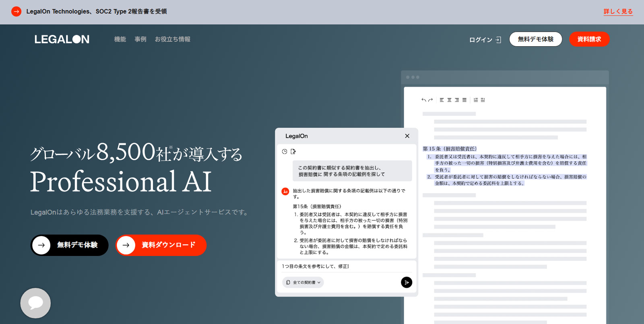The height and width of the screenshot is (324, 644).
Task: Click the LegalOn panel title
Action: [x=297, y=136]
